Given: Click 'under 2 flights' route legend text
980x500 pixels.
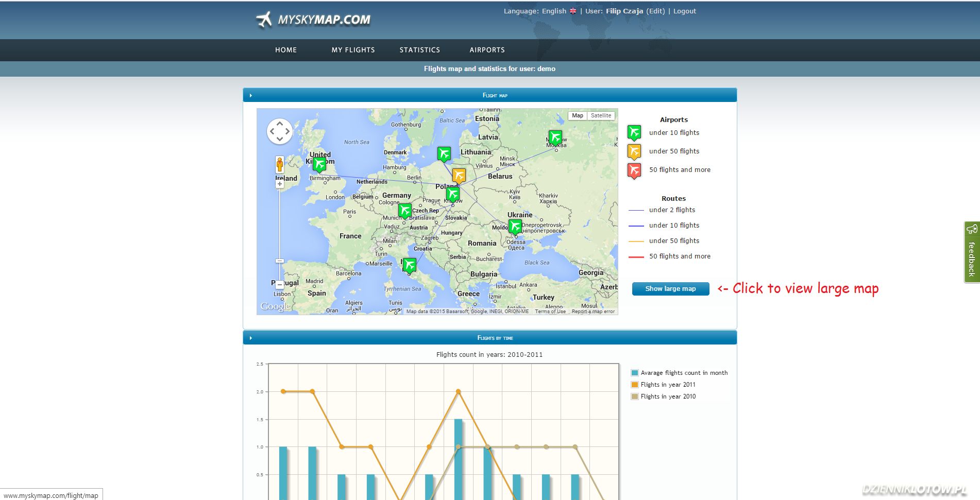Looking at the screenshot, I should click(672, 210).
